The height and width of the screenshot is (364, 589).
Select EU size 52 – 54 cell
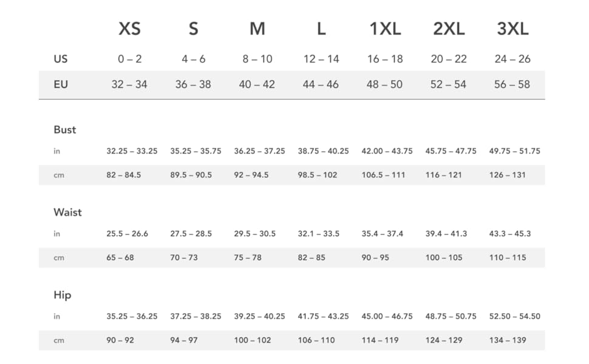(x=448, y=84)
